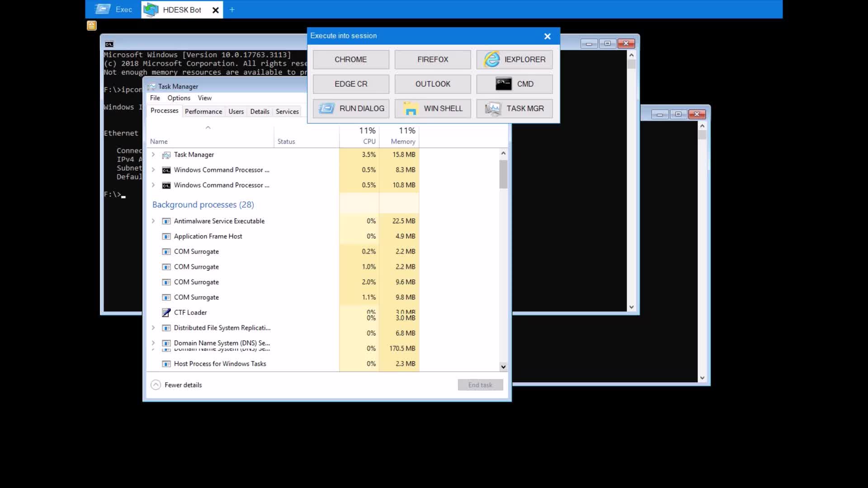The image size is (868, 488).
Task: Expand Distributed File System Replication row
Action: point(153,328)
